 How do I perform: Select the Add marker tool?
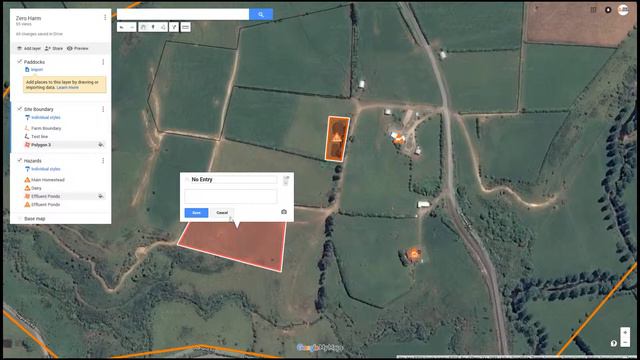(153, 27)
